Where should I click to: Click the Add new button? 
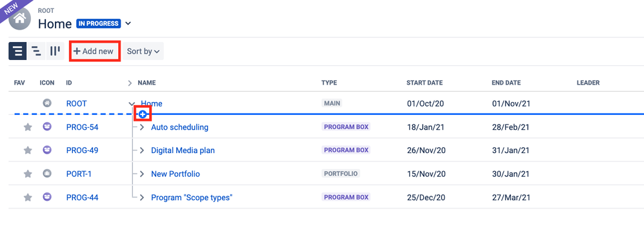tap(95, 52)
